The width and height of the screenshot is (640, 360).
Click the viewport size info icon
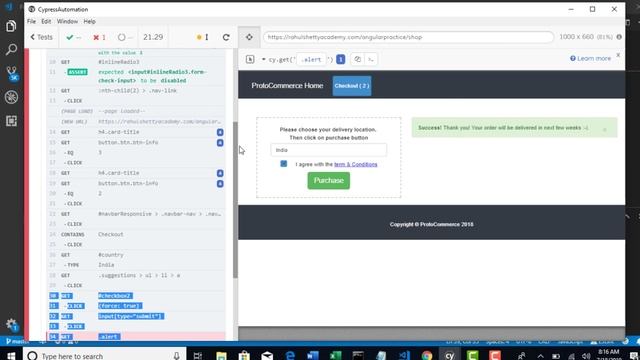[x=619, y=37]
